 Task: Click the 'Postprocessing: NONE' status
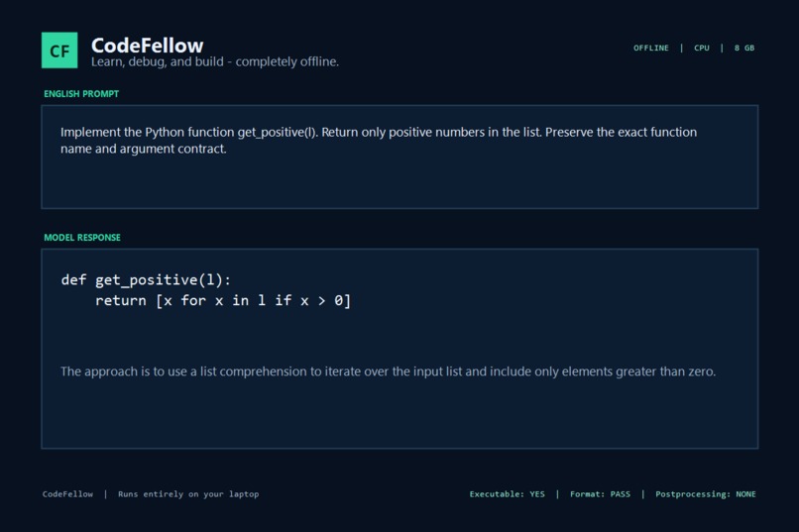click(706, 493)
